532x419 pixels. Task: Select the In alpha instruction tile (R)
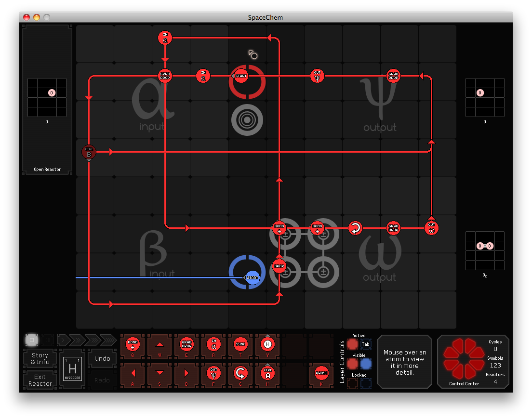pyautogui.click(x=213, y=346)
